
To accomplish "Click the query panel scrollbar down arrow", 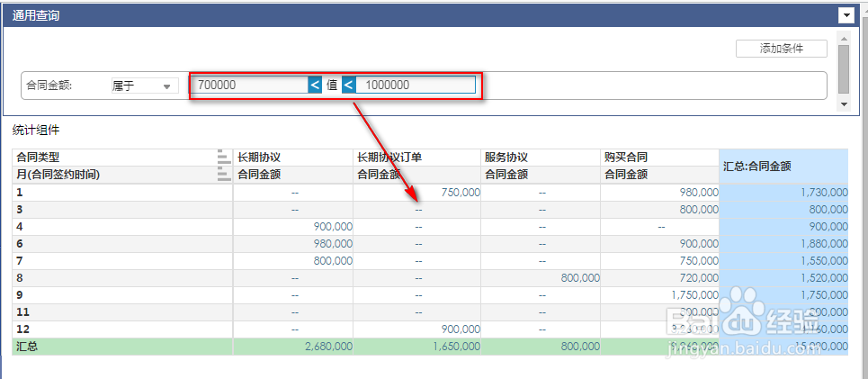I will click(843, 104).
